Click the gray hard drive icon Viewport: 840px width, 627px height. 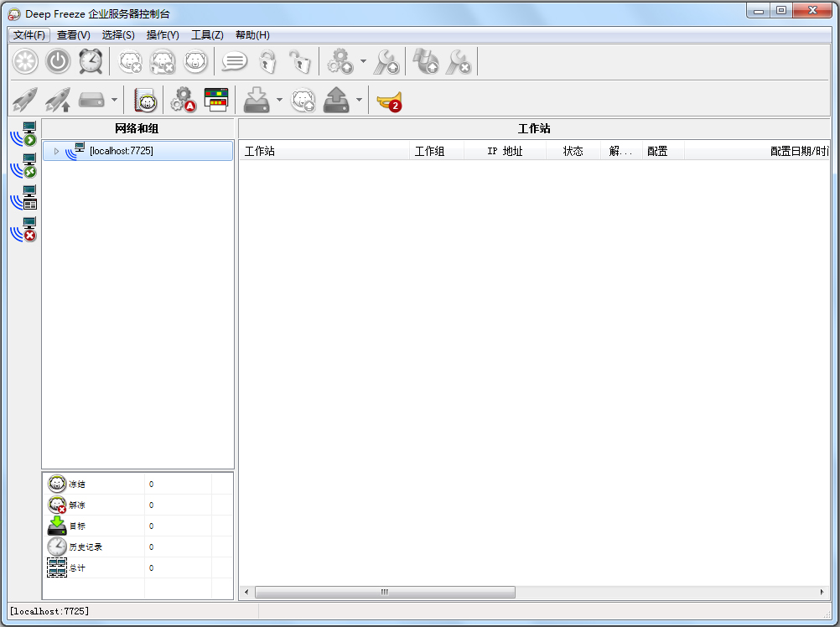(91, 100)
